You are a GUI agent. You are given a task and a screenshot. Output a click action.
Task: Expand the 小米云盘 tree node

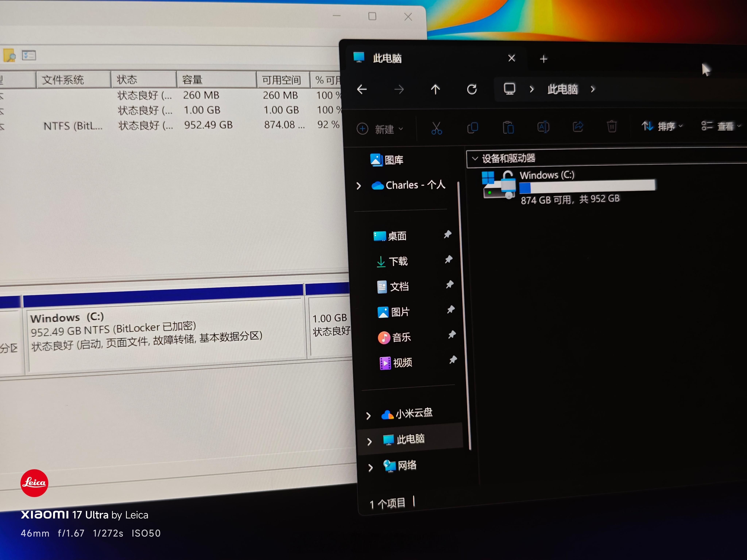tap(368, 415)
